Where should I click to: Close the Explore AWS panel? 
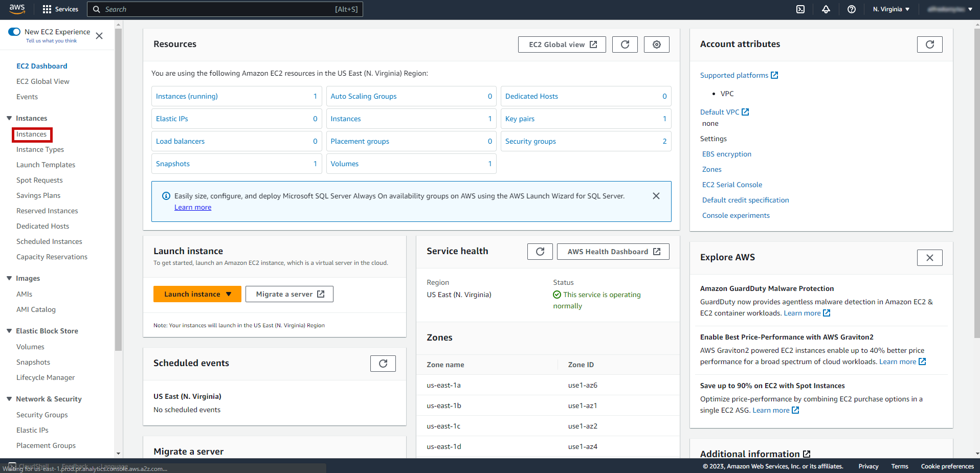(930, 258)
